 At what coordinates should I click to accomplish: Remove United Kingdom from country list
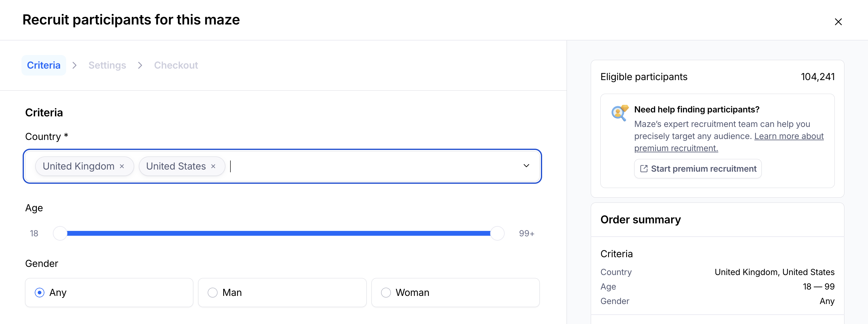(x=122, y=166)
